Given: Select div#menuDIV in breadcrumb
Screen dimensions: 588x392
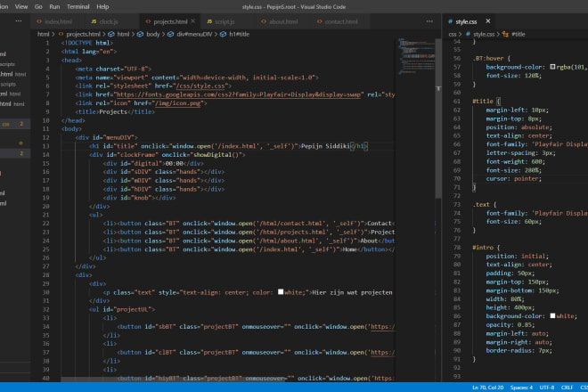Looking at the screenshot, I should click(x=194, y=34).
